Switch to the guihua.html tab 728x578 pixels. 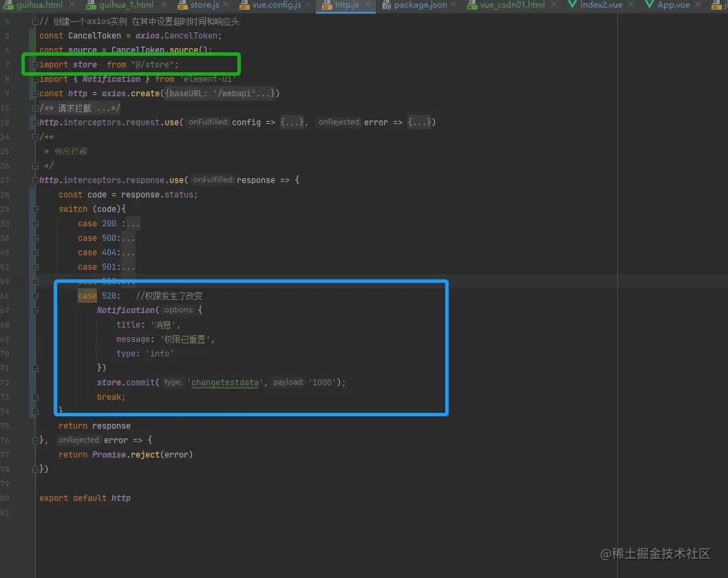[x=39, y=5]
